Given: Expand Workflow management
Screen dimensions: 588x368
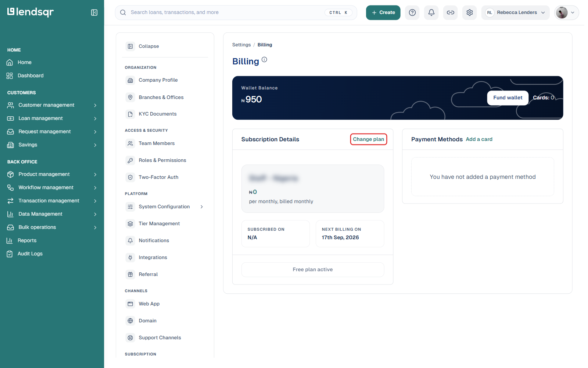Looking at the screenshot, I should pyautogui.click(x=52, y=188).
